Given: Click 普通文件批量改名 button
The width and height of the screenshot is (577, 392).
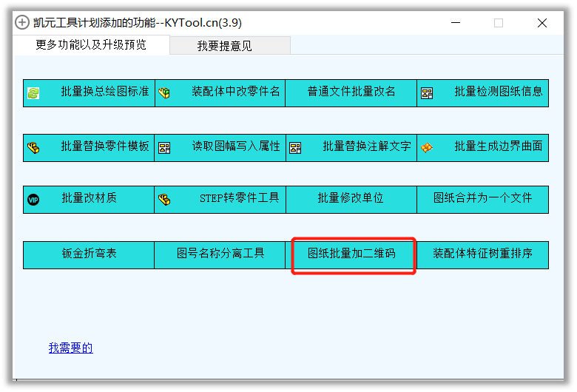Looking at the screenshot, I should pos(351,93).
